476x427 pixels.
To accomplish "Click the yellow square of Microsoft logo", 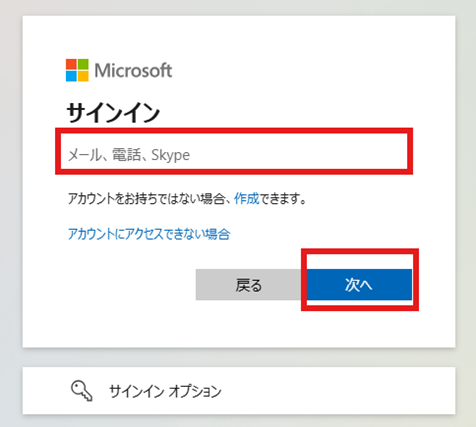I will click(x=83, y=76).
